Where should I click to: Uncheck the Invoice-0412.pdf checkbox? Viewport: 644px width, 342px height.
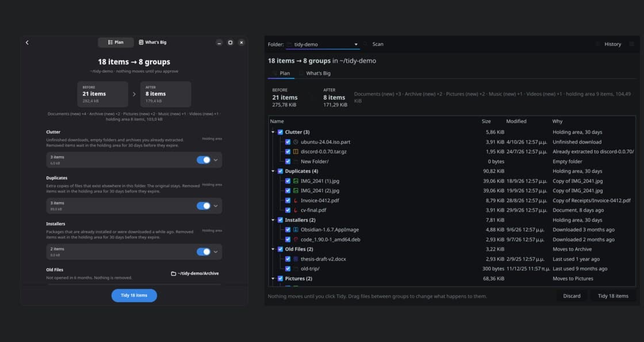(x=287, y=201)
